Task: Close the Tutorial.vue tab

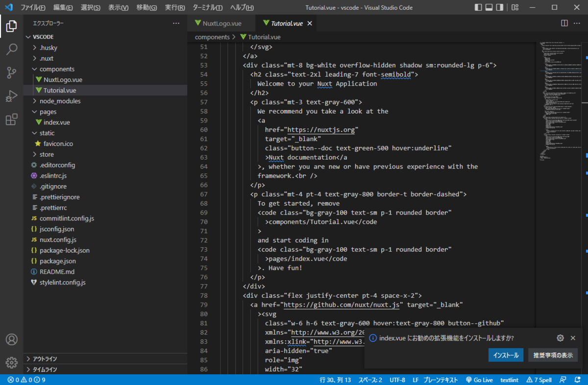Action: 310,23
